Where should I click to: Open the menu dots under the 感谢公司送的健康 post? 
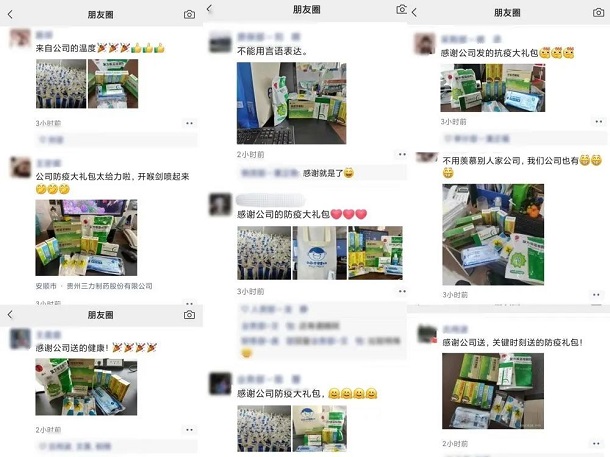coord(189,430)
